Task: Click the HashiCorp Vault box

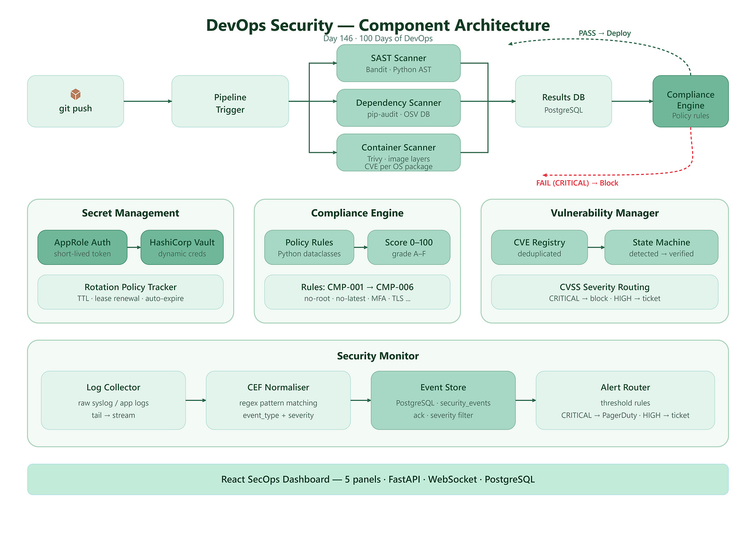Action: pos(182,247)
